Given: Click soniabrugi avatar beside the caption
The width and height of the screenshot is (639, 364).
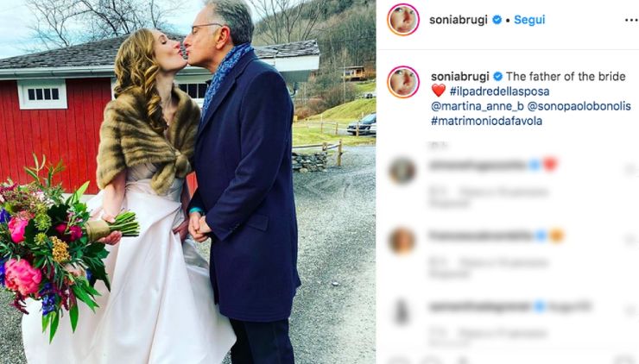Looking at the screenshot, I should click(403, 82).
